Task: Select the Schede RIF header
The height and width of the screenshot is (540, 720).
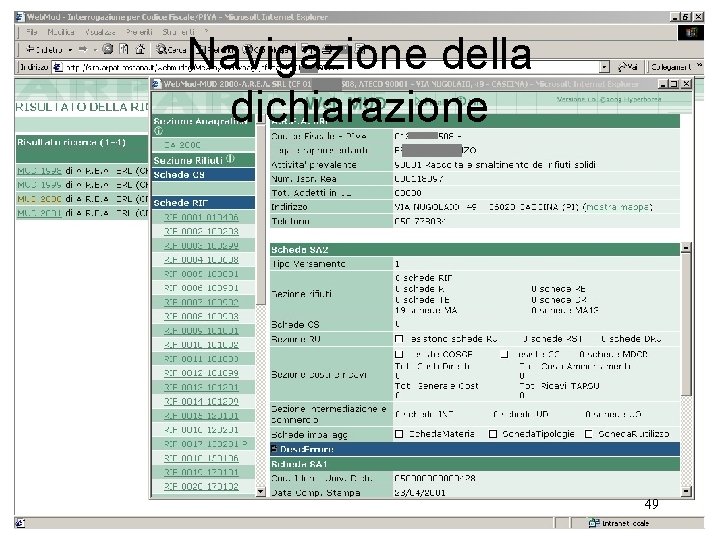Action: pos(203,202)
